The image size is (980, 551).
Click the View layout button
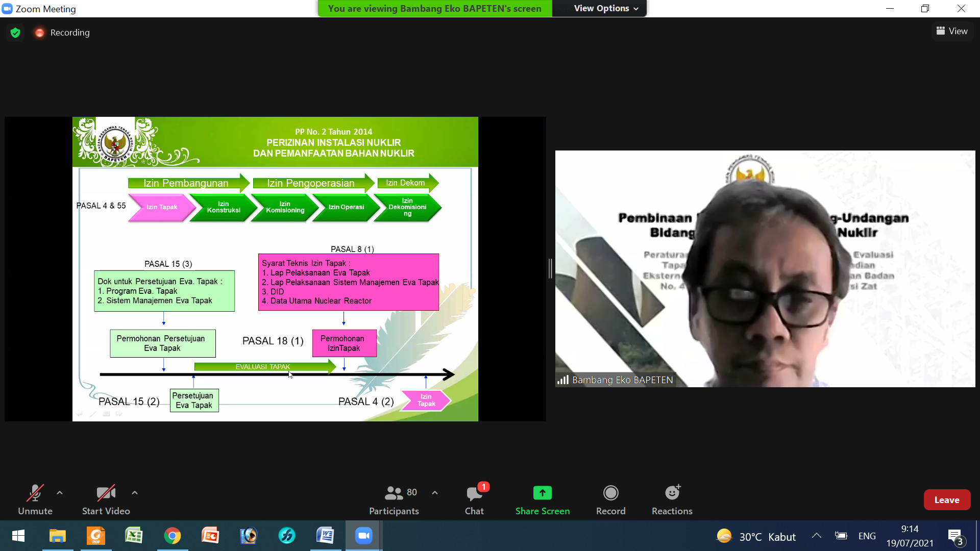tap(952, 31)
